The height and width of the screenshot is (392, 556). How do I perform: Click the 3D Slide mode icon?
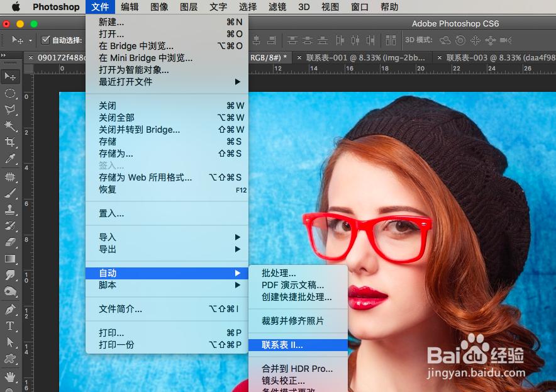tap(491, 40)
